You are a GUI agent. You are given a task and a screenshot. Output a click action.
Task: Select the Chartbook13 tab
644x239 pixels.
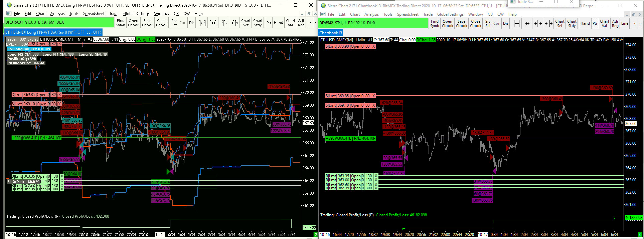point(330,33)
